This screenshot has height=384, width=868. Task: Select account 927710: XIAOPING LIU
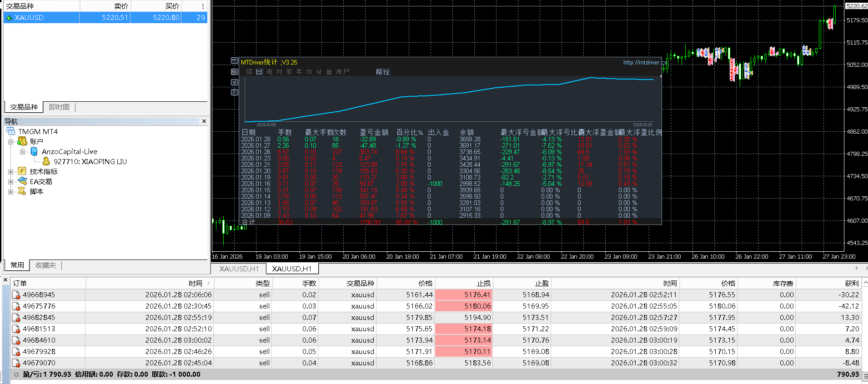(90, 161)
